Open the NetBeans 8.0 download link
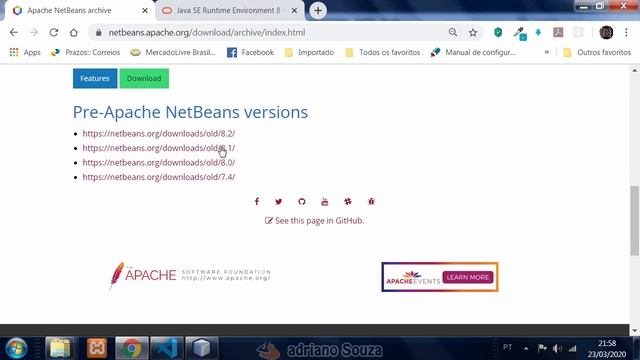This screenshot has width=640, height=360. 159,162
